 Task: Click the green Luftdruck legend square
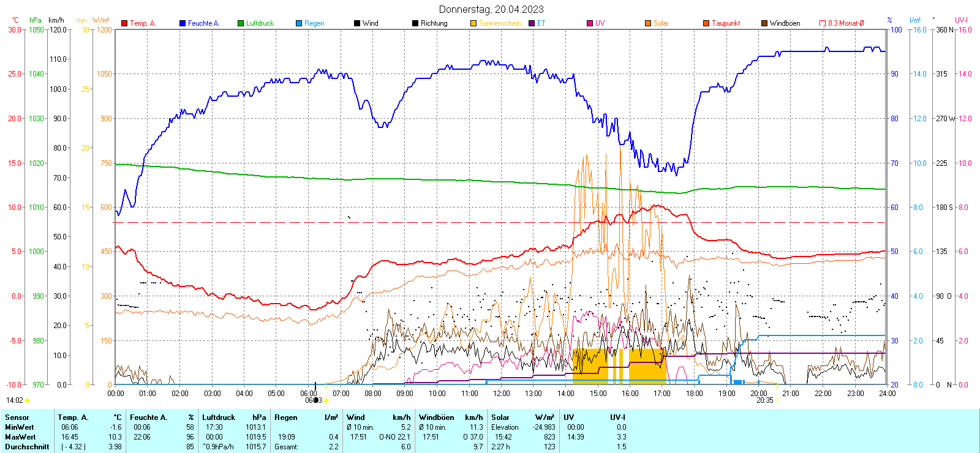click(241, 23)
